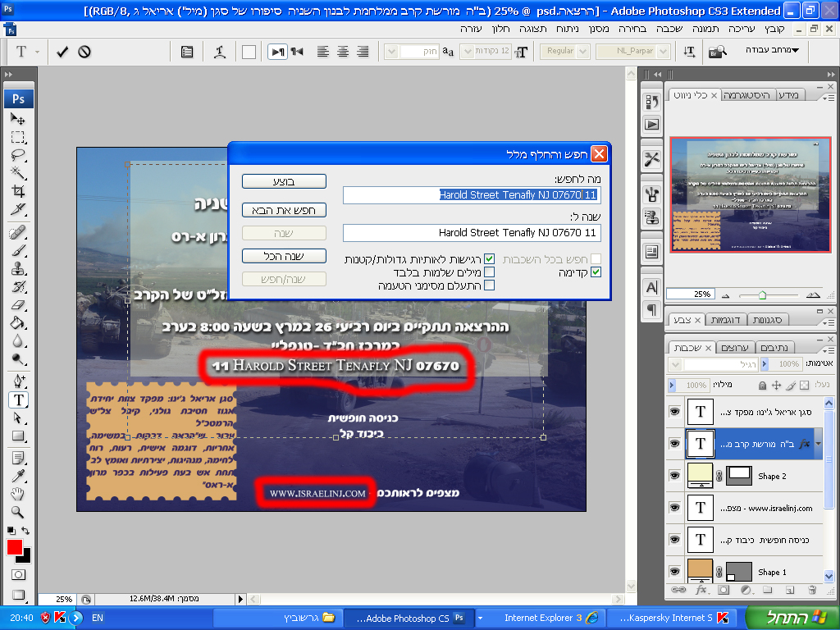
Task: Open the File menu
Action: tap(774, 29)
